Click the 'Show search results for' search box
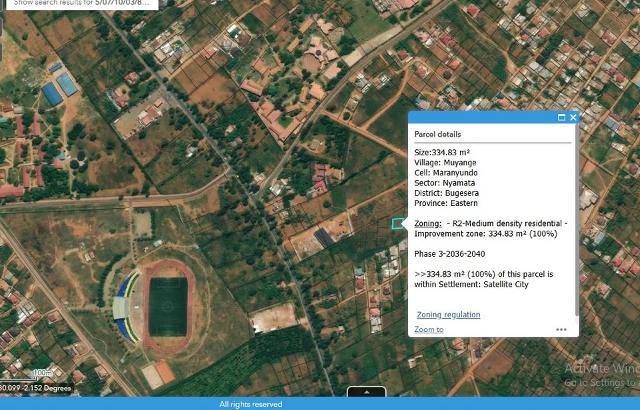 (80, 4)
